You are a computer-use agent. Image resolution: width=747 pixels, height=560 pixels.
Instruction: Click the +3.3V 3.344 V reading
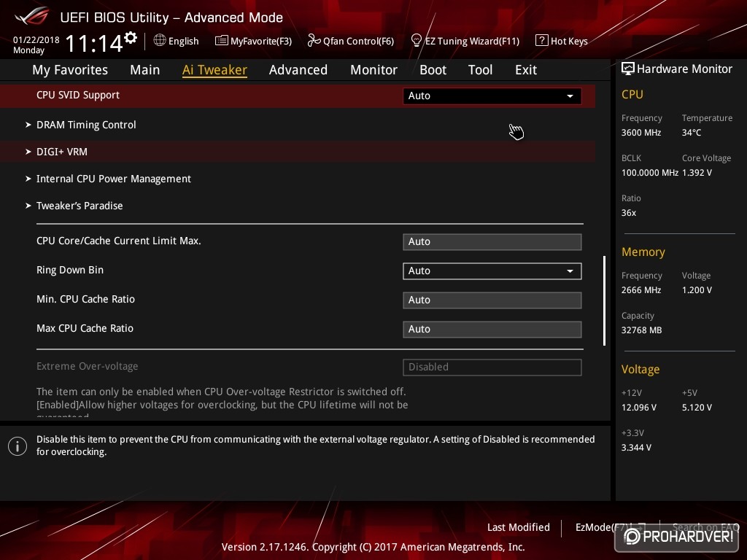click(x=636, y=448)
